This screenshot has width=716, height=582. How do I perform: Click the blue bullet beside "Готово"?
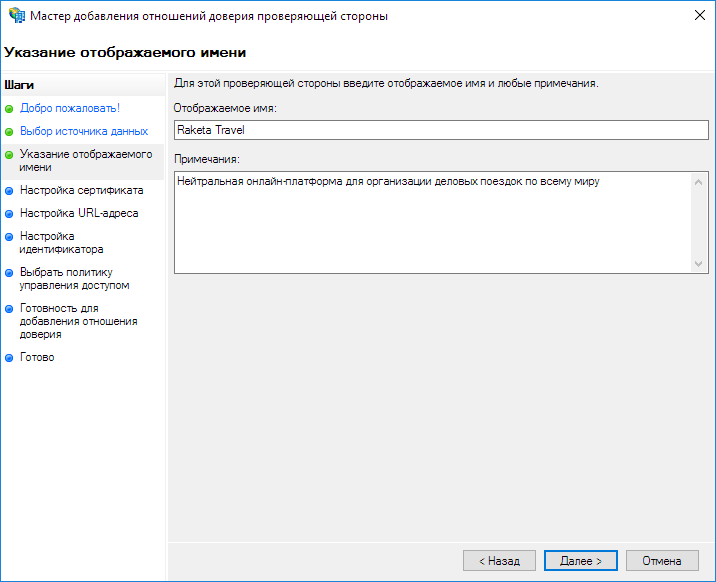9,357
